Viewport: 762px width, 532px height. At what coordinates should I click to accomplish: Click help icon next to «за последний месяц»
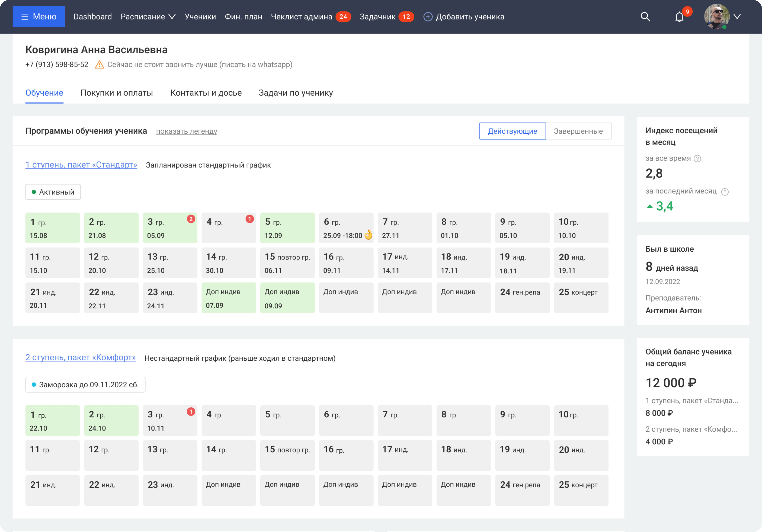click(725, 192)
